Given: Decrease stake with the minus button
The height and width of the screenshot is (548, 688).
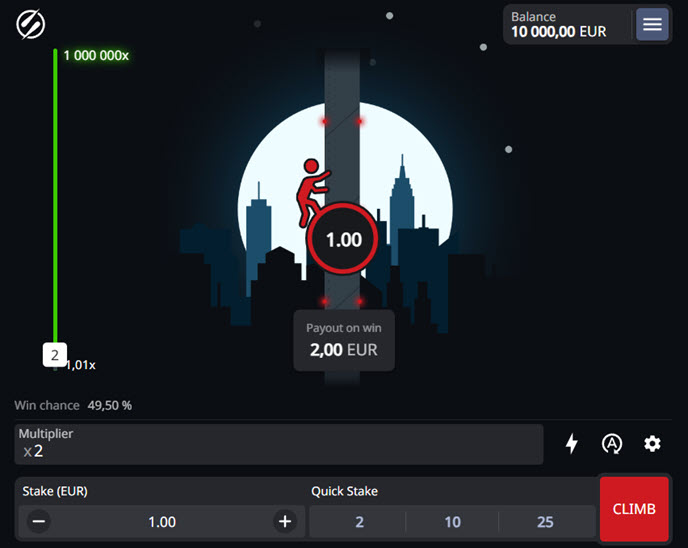Looking at the screenshot, I should tap(39, 521).
